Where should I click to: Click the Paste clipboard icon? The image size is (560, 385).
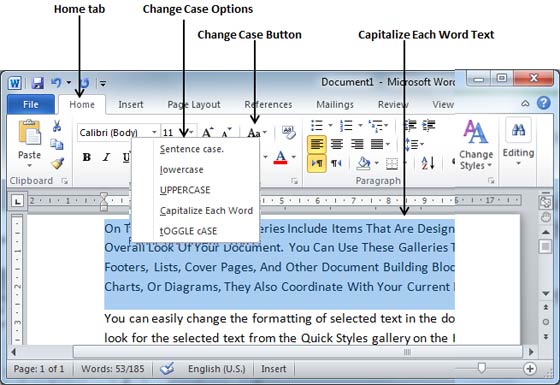(29, 132)
